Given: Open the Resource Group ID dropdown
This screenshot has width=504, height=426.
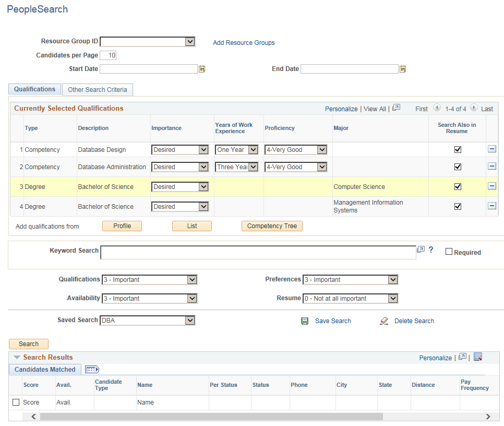Looking at the screenshot, I should pos(191,41).
